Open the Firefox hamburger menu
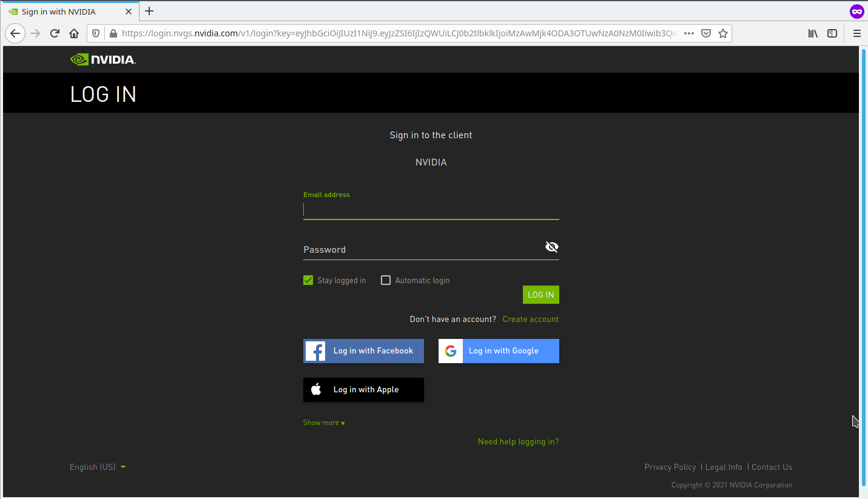The height and width of the screenshot is (499, 868). pos(856,33)
